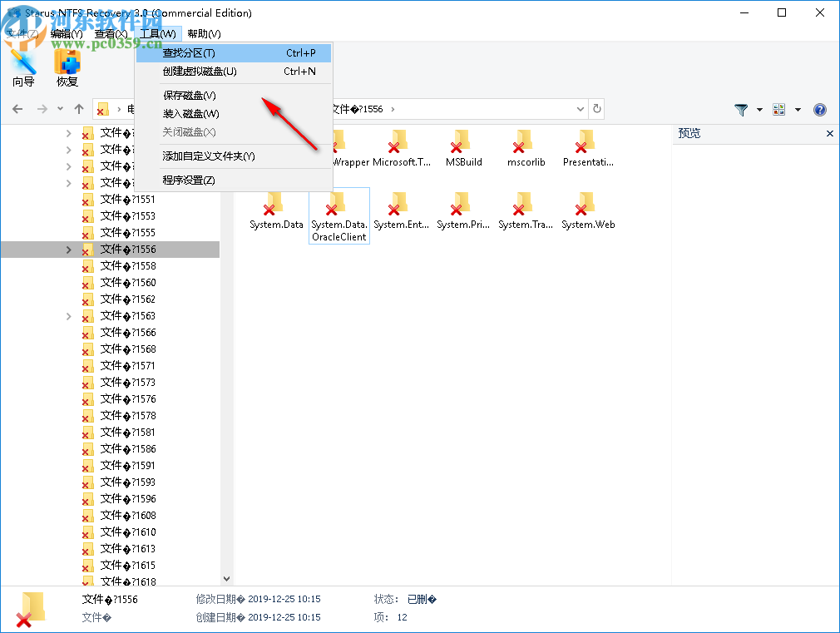The width and height of the screenshot is (840, 633).
Task: Open the address bar dropdown
Action: (x=581, y=109)
